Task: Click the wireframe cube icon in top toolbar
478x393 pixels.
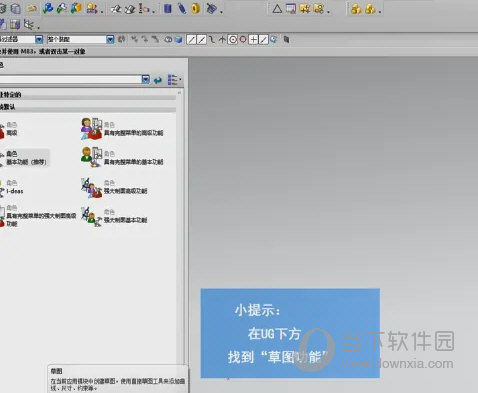Action: pyautogui.click(x=16, y=8)
